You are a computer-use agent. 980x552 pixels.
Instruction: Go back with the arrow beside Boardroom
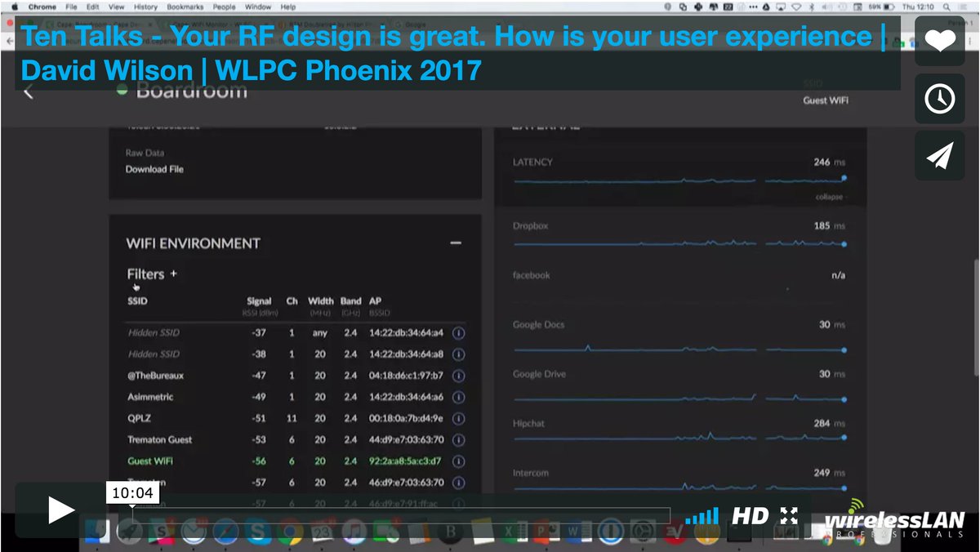(x=28, y=91)
